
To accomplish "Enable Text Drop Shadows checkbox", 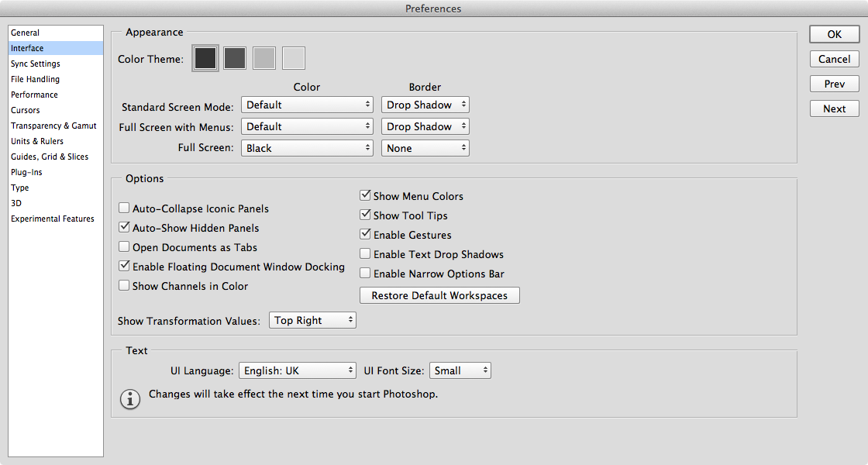I will [365, 253].
